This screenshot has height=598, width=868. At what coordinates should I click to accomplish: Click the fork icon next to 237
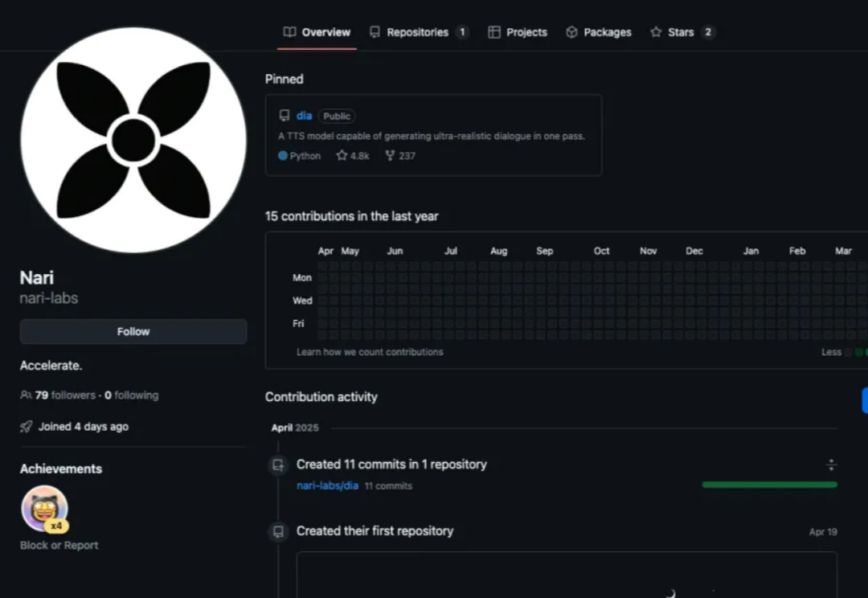[390, 156]
